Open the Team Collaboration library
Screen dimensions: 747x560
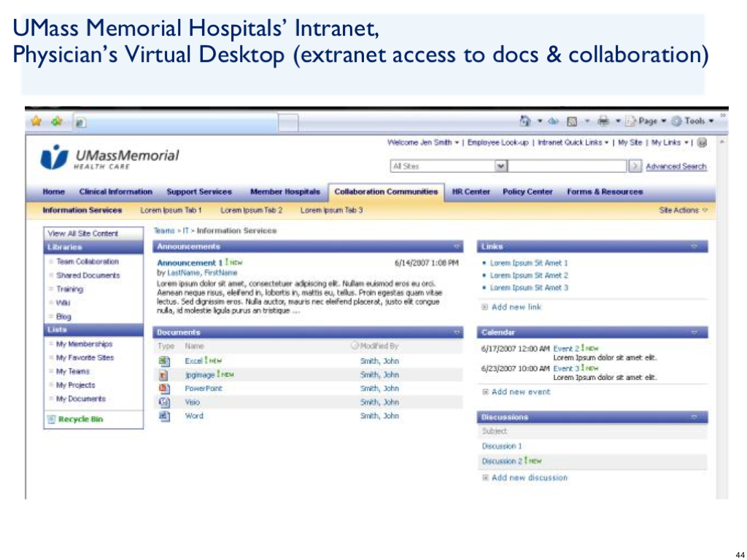[x=88, y=262]
